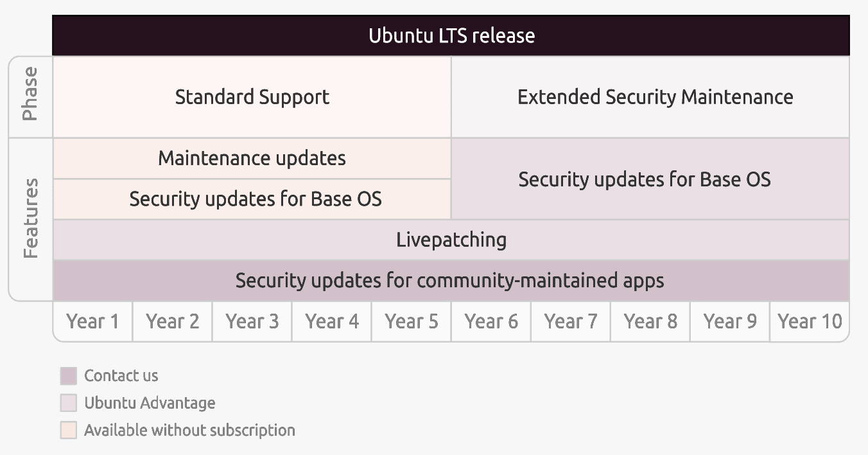Click the Phase row label
This screenshot has height=455, width=868.
tap(30, 94)
